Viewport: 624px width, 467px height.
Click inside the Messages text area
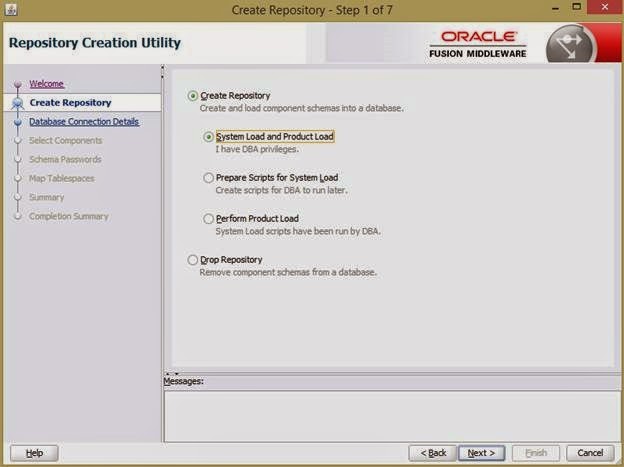pyautogui.click(x=392, y=416)
